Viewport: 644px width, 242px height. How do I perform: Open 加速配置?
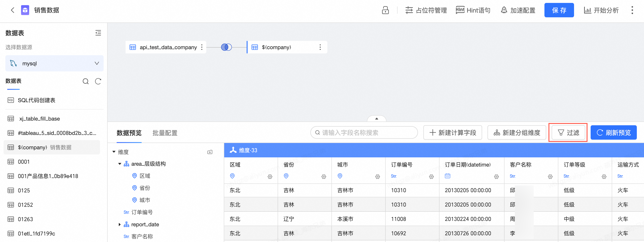[x=518, y=10]
